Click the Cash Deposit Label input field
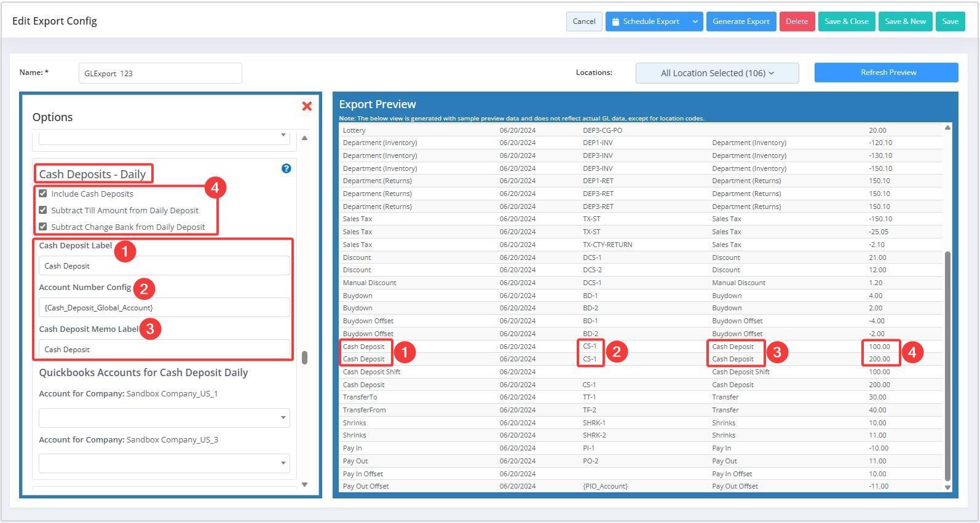This screenshot has width=980, height=523. coord(164,266)
